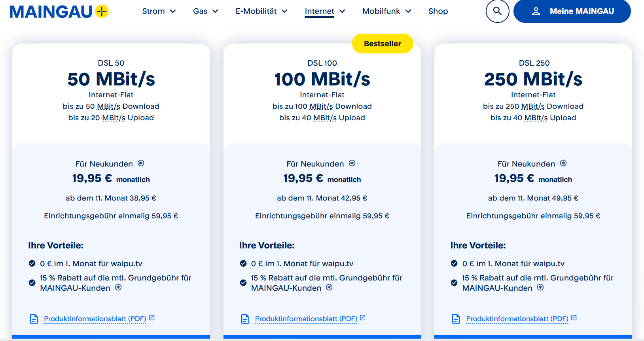Expand the Strom dropdown menu
Viewport: 644px width, 341px height.
(159, 11)
